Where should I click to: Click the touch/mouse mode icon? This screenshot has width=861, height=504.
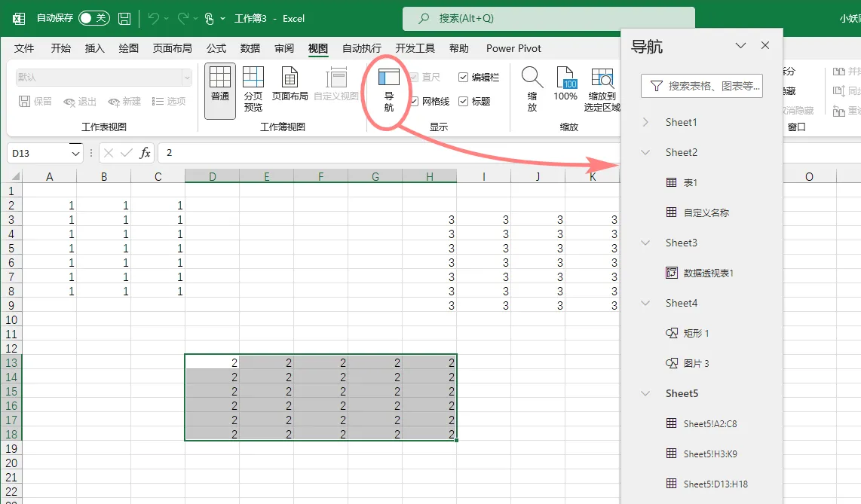(209, 19)
